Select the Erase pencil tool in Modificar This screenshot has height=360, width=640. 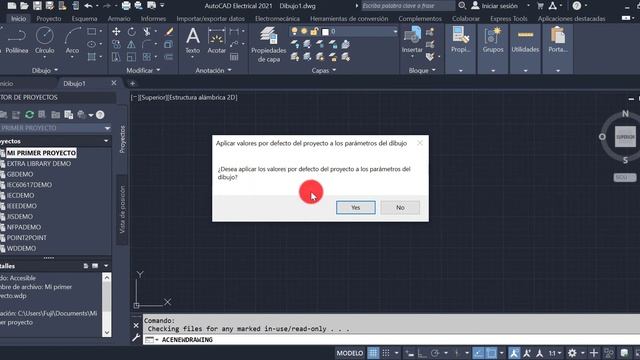point(169,32)
